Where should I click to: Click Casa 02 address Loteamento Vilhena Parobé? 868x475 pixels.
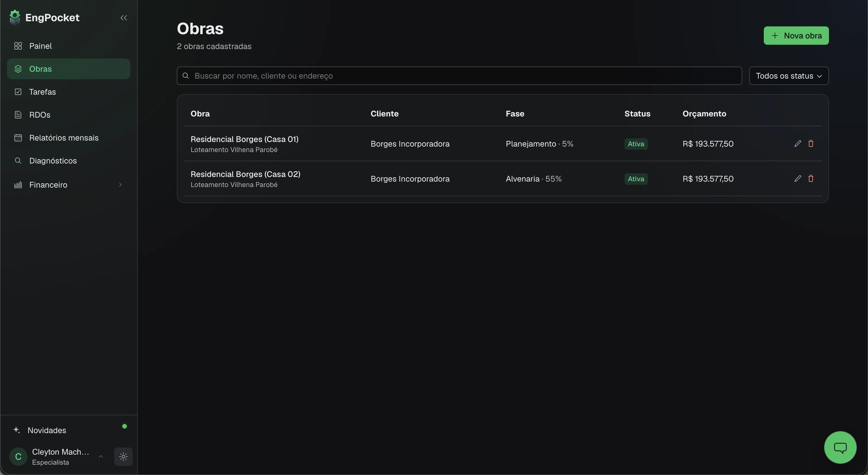coord(234,185)
